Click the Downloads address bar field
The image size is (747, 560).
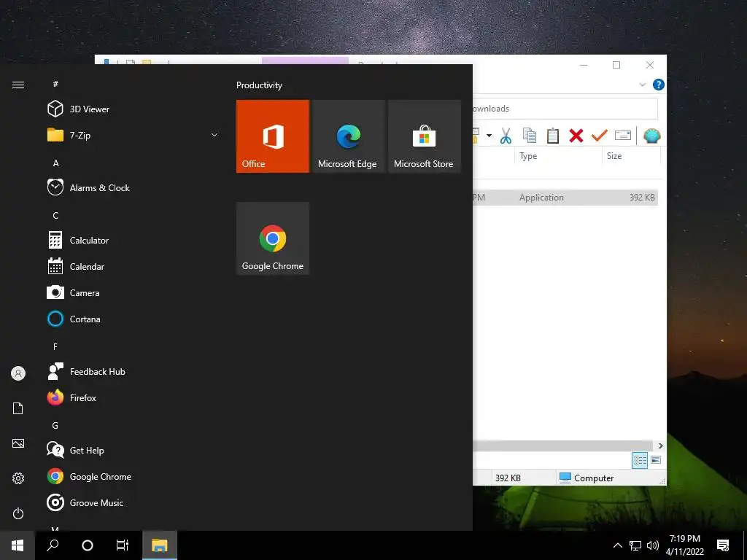click(565, 109)
